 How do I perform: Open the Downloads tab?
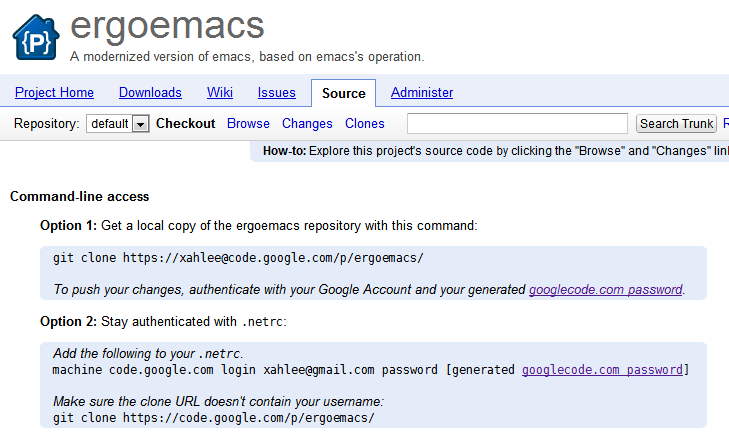[x=150, y=93]
